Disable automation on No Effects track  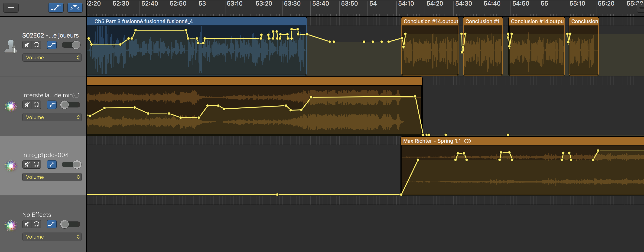click(52, 224)
